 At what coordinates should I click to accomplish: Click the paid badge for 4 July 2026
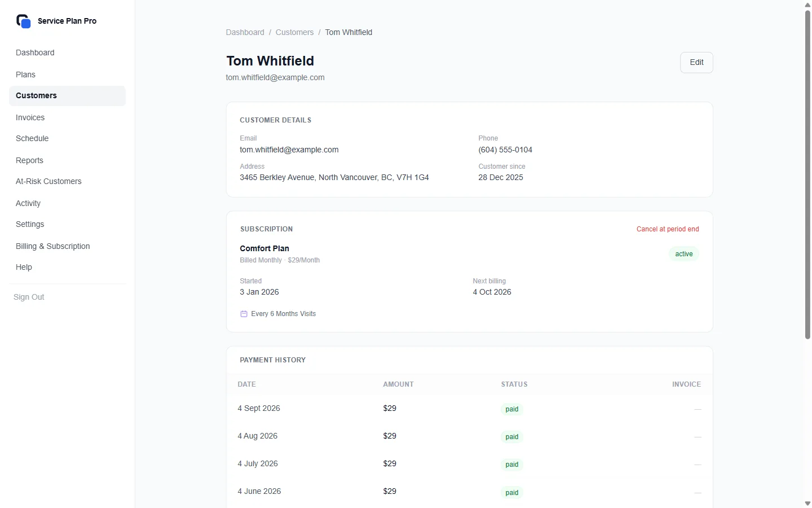(x=512, y=465)
